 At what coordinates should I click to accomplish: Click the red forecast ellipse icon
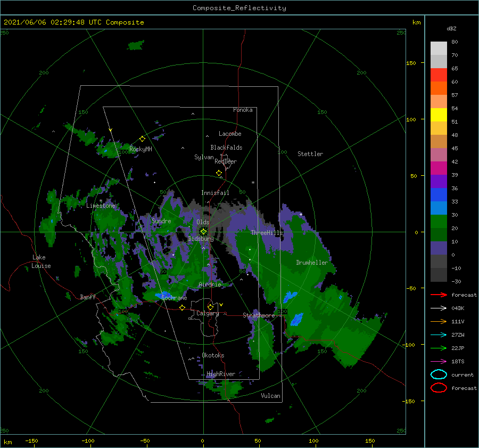pyautogui.click(x=439, y=388)
